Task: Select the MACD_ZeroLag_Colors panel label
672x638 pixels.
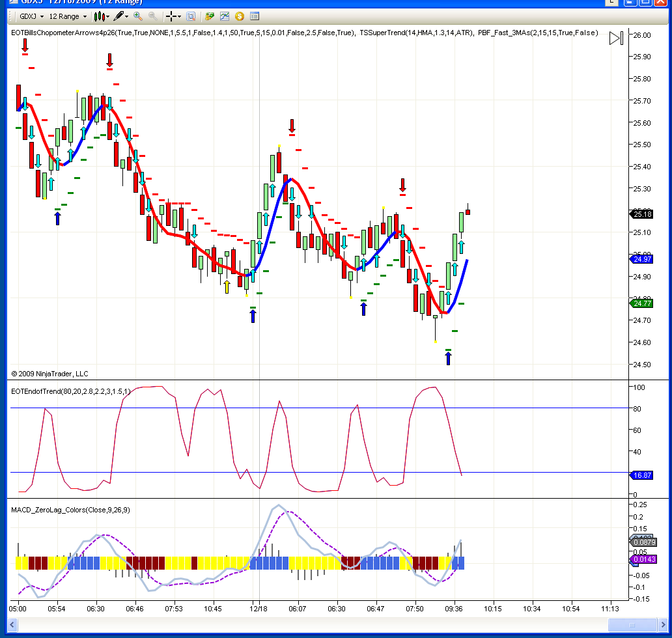Action: 70,510
